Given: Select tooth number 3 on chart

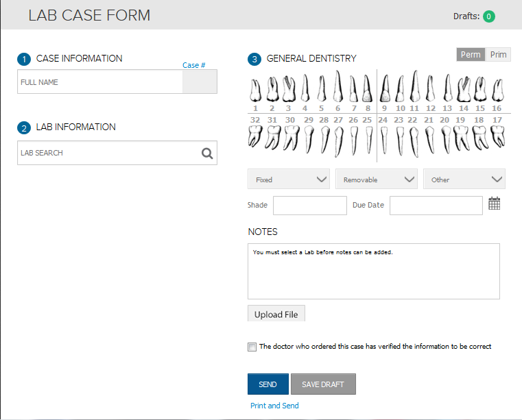Looking at the screenshot, I should pos(288,89).
